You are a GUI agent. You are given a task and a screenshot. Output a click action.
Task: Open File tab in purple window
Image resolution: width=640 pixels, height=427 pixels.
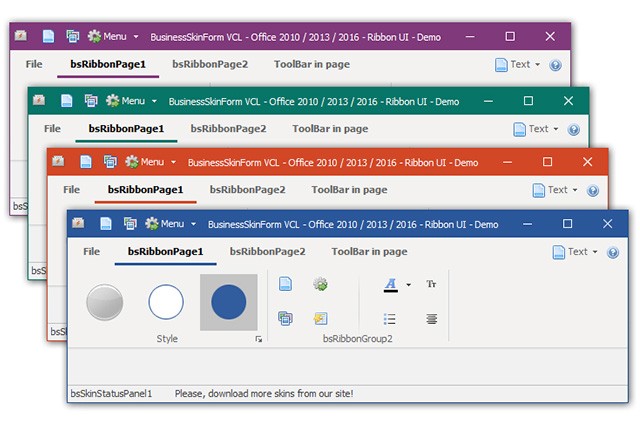pos(34,64)
